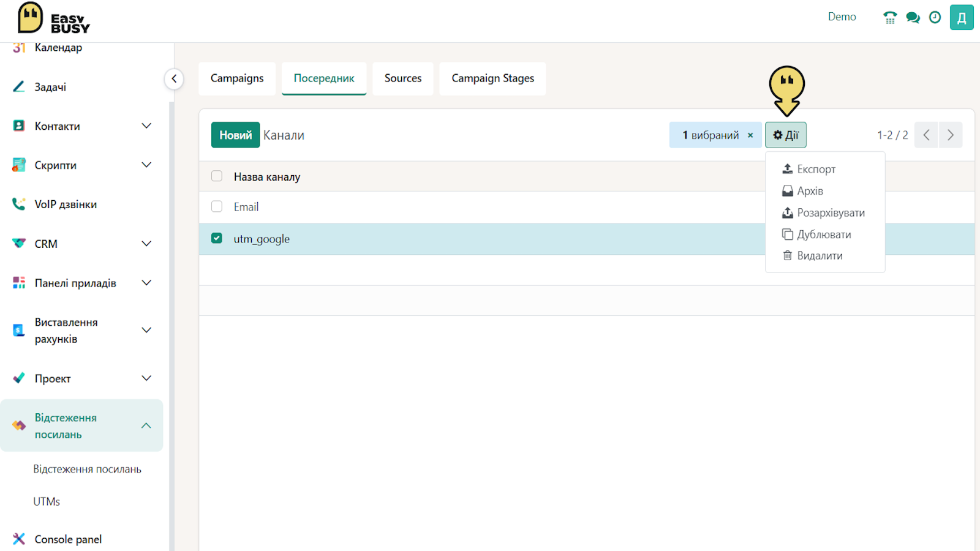The height and width of the screenshot is (551, 980).
Task: Click the Панелі приладів icon
Action: point(19,282)
